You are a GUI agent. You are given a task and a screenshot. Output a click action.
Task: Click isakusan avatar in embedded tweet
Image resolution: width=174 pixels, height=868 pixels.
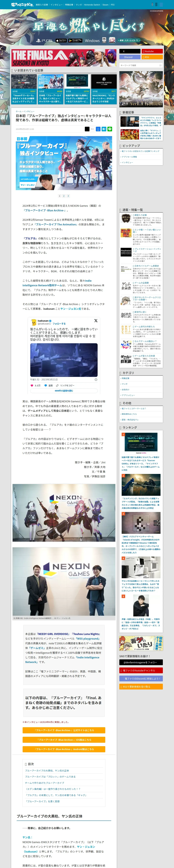tap(33, 322)
